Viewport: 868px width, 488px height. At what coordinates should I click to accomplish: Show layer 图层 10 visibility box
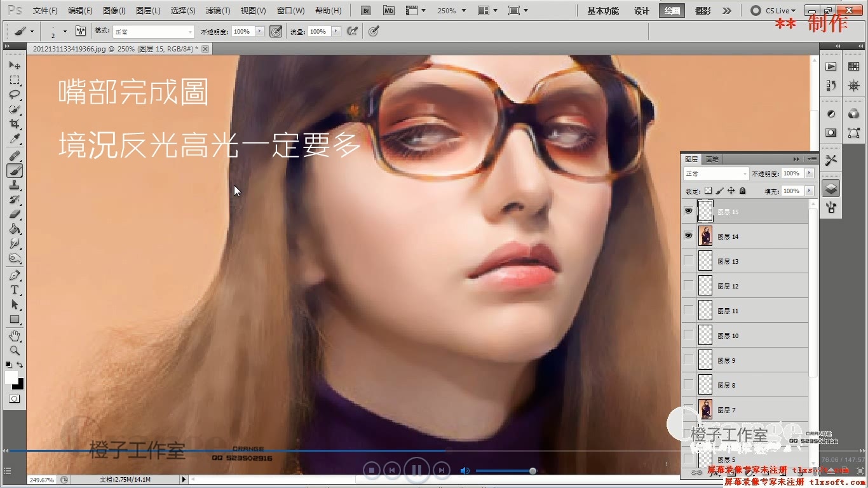pos(688,335)
